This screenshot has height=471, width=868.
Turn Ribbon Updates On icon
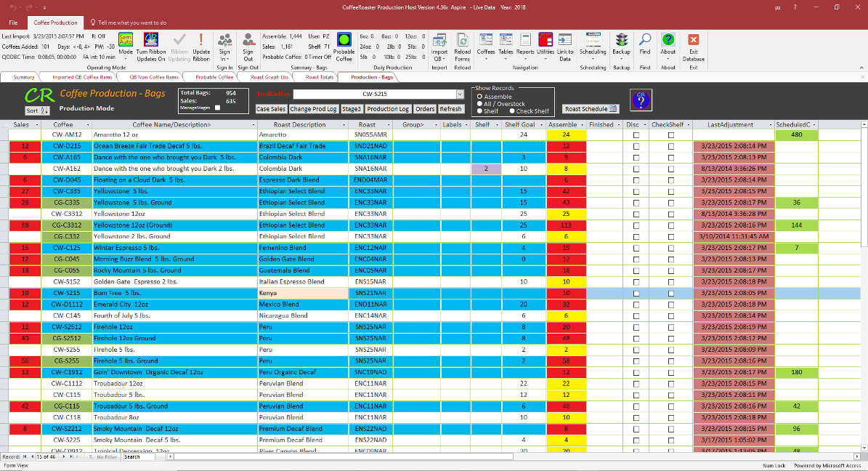tap(150, 40)
